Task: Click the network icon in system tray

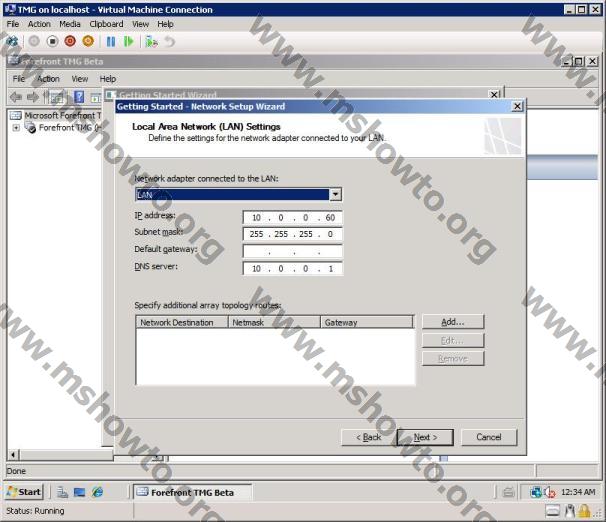Action: coord(535,492)
